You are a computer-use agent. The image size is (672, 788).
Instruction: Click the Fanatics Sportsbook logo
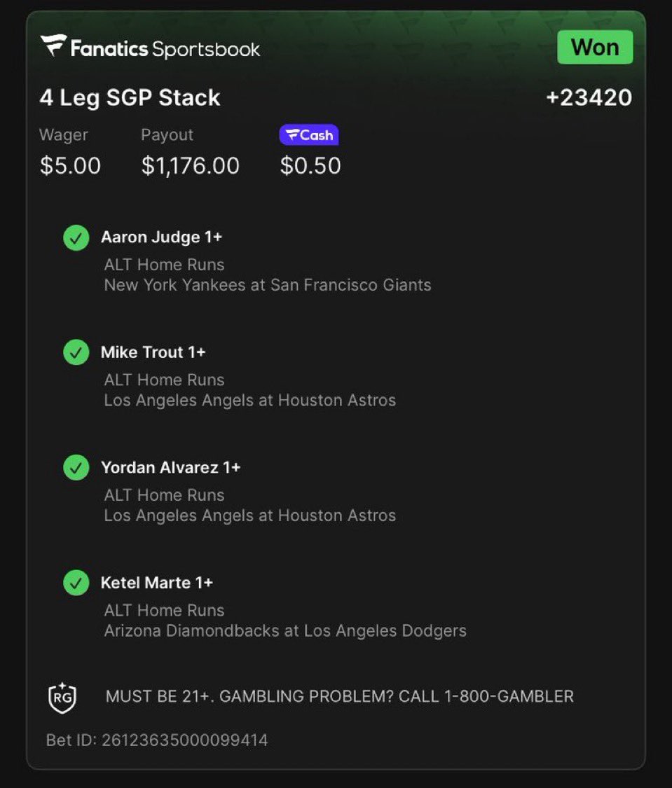pos(150,48)
